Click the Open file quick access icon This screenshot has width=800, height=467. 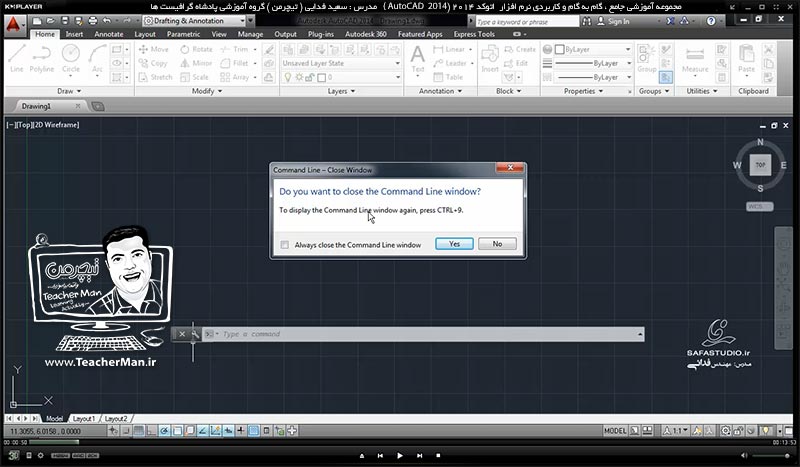click(51, 21)
